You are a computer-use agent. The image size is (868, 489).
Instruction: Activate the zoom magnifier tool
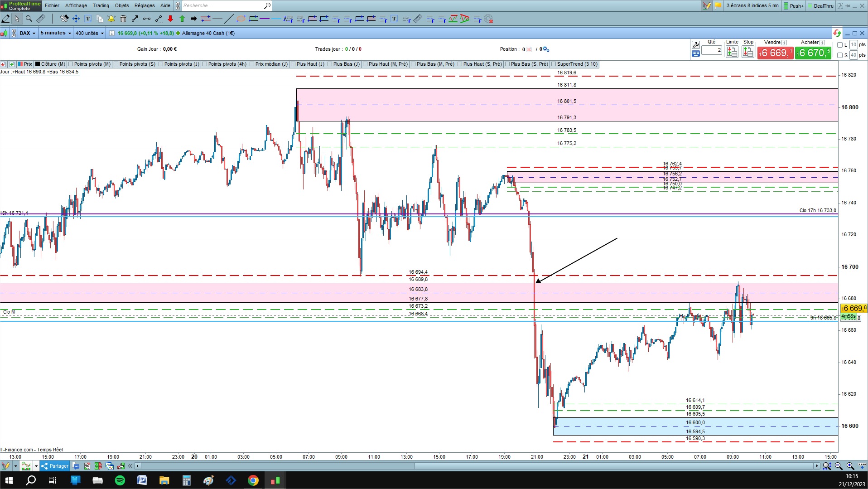29,19
